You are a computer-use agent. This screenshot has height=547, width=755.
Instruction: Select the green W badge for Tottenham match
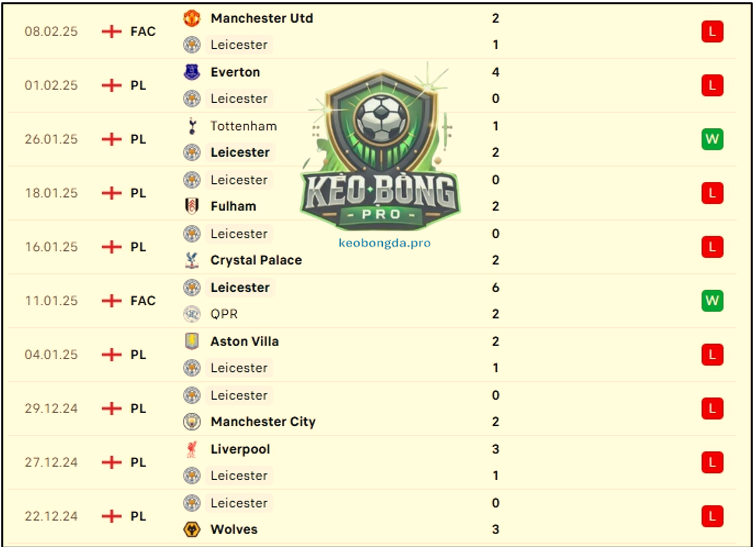[x=712, y=140]
